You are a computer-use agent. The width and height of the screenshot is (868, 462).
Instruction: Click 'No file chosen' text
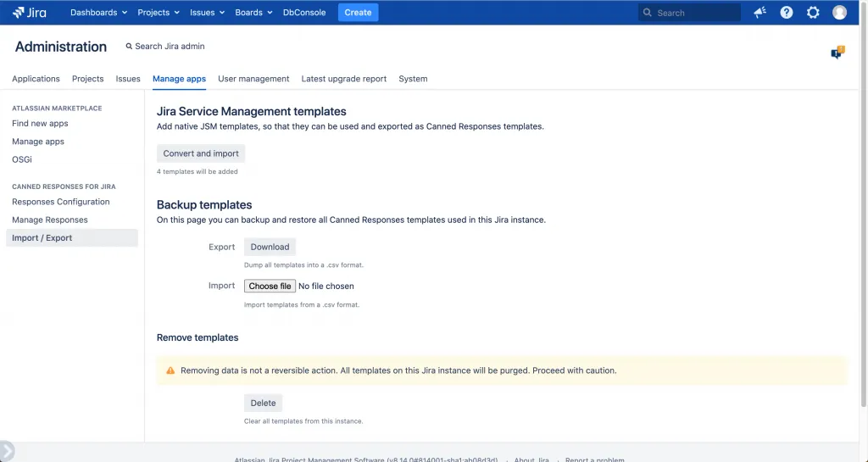click(326, 286)
